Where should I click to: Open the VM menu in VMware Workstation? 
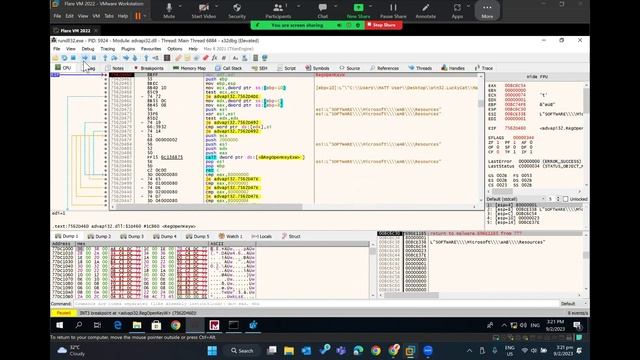tap(96, 16)
